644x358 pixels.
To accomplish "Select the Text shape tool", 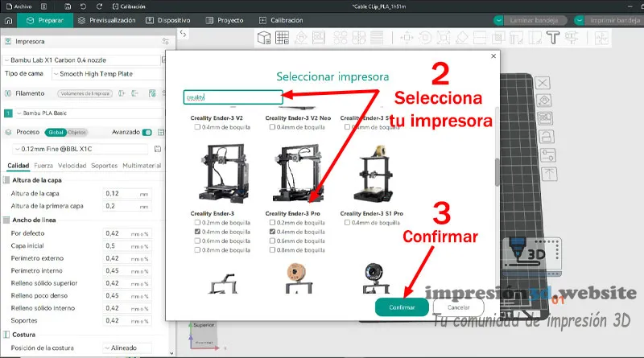I will coord(553,38).
